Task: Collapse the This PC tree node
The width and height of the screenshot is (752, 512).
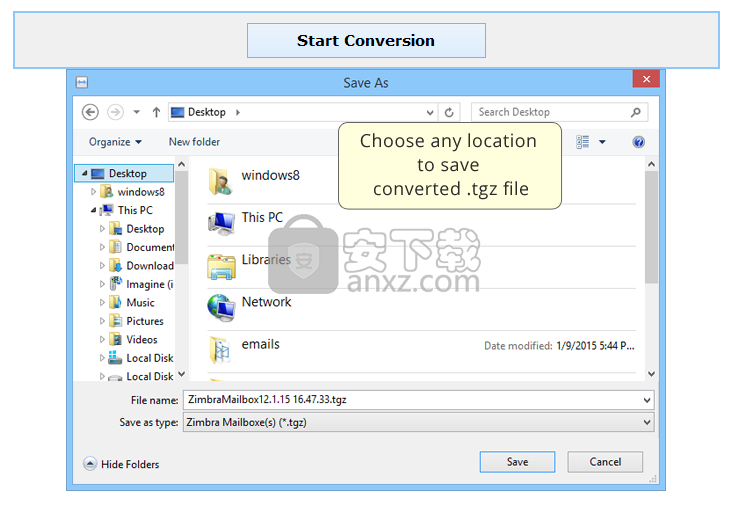Action: pos(94,210)
